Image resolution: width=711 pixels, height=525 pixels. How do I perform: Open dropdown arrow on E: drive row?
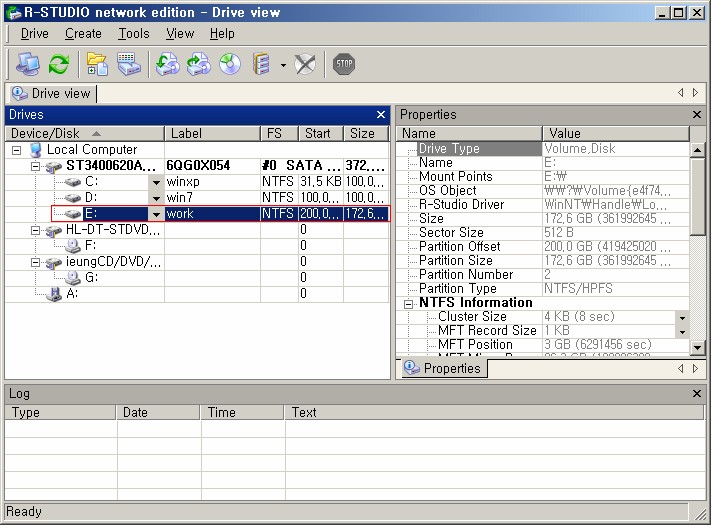[x=156, y=214]
